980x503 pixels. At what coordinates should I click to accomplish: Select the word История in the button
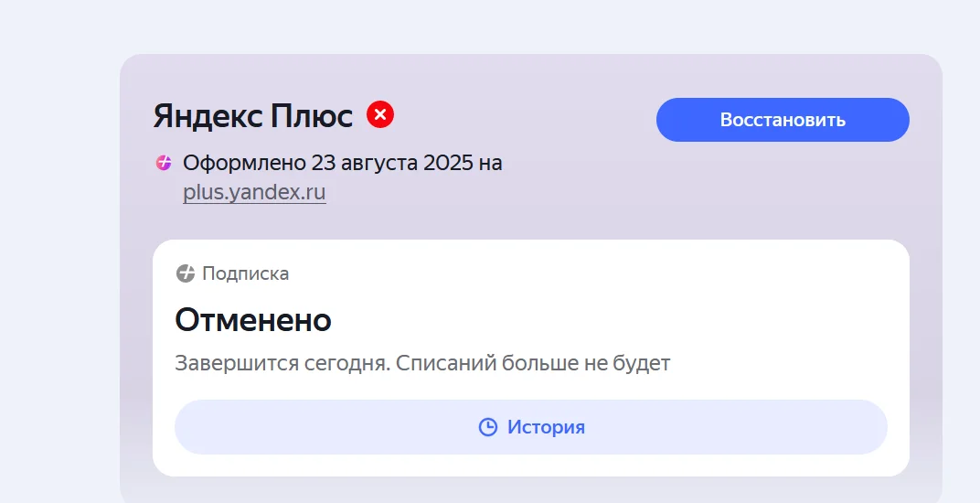pyautogui.click(x=547, y=427)
